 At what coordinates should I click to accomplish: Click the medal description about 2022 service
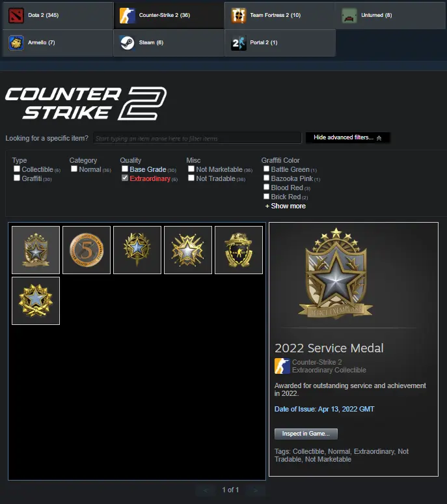350,389
